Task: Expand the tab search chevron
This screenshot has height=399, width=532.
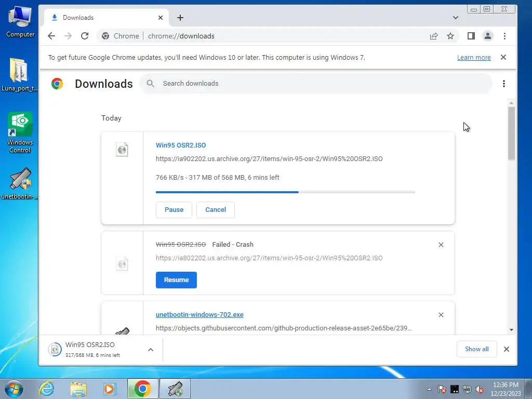Action: coord(455,18)
